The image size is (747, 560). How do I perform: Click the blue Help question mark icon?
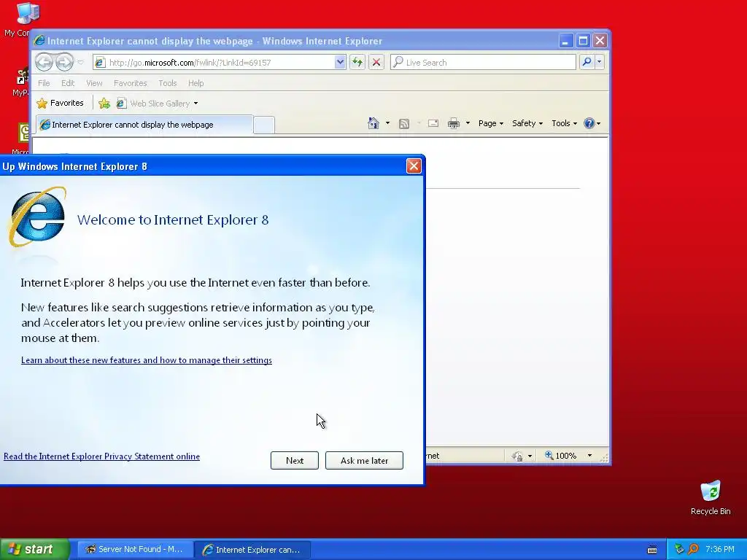(589, 123)
